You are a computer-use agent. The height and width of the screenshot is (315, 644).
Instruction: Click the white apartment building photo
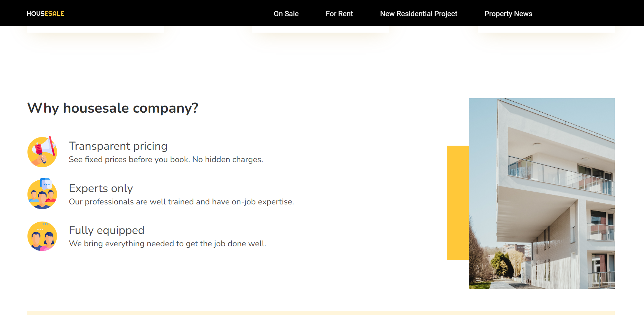point(542,193)
